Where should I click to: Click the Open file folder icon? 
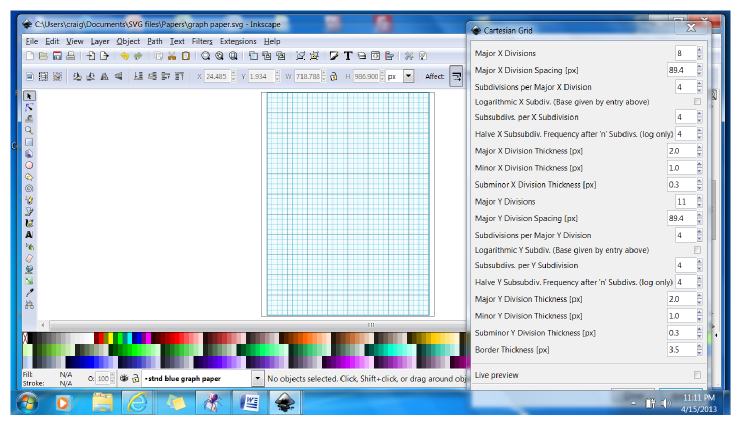click(43, 56)
